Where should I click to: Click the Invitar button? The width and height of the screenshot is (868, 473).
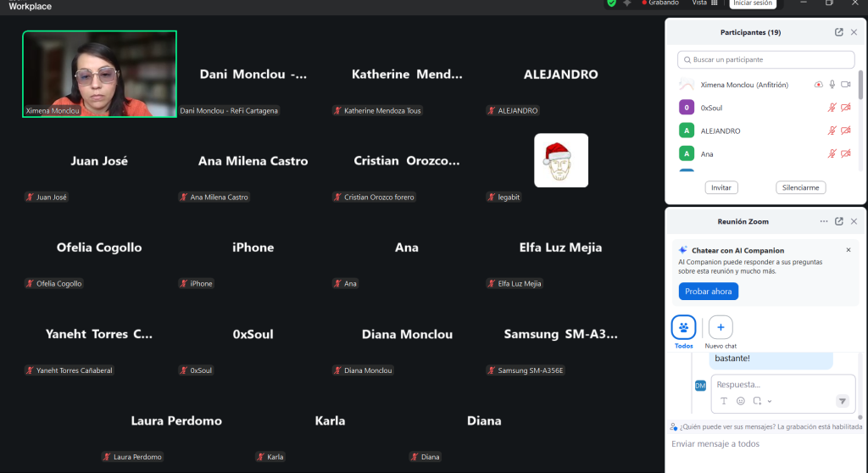(x=721, y=187)
